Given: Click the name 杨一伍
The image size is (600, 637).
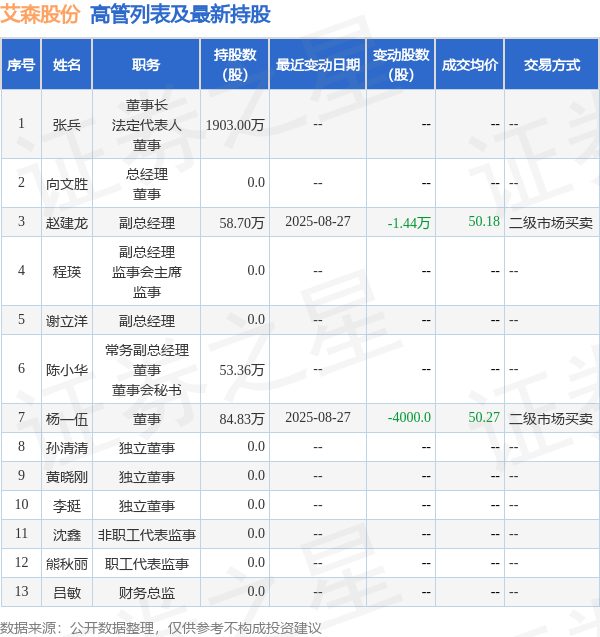Looking at the screenshot, I should 67,419.
